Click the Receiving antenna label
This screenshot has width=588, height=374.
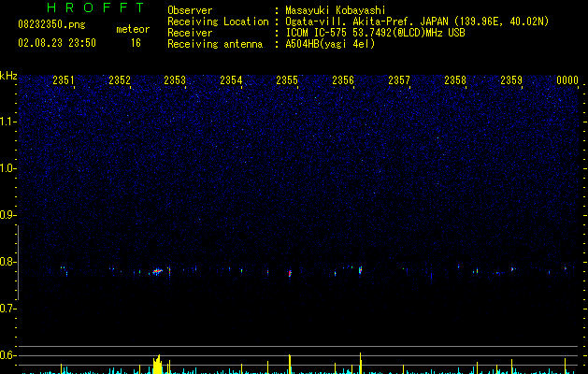click(215, 44)
